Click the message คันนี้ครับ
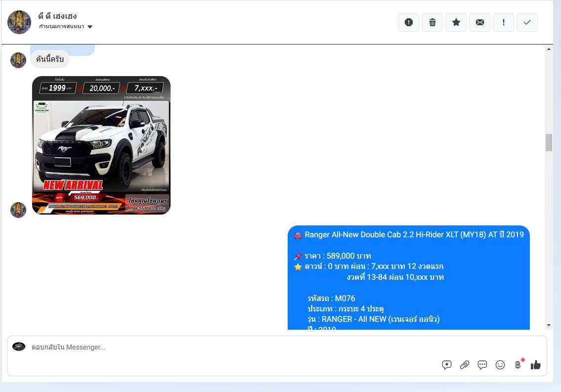 pos(50,59)
